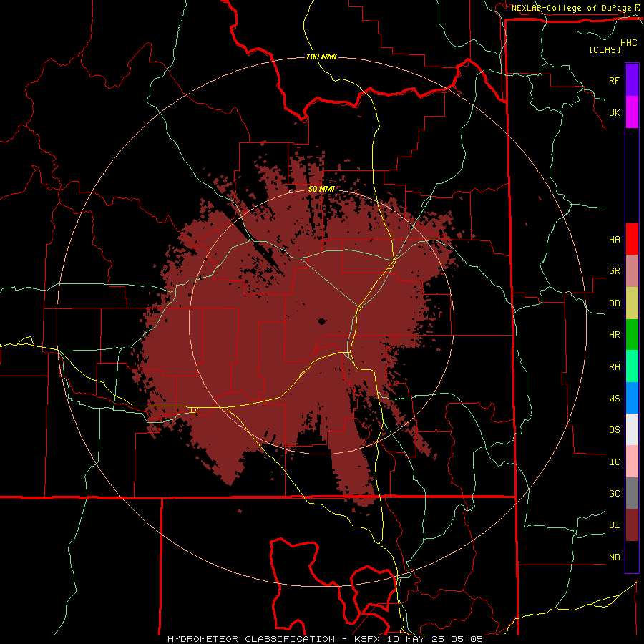Click the black radar site dot
The height and width of the screenshot is (644, 644).
321,321
